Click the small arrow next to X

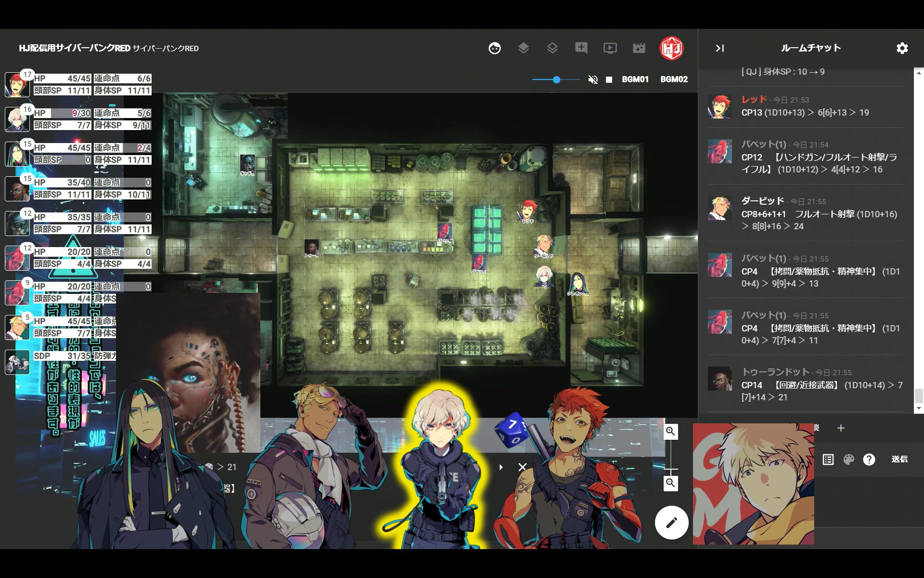tap(501, 467)
